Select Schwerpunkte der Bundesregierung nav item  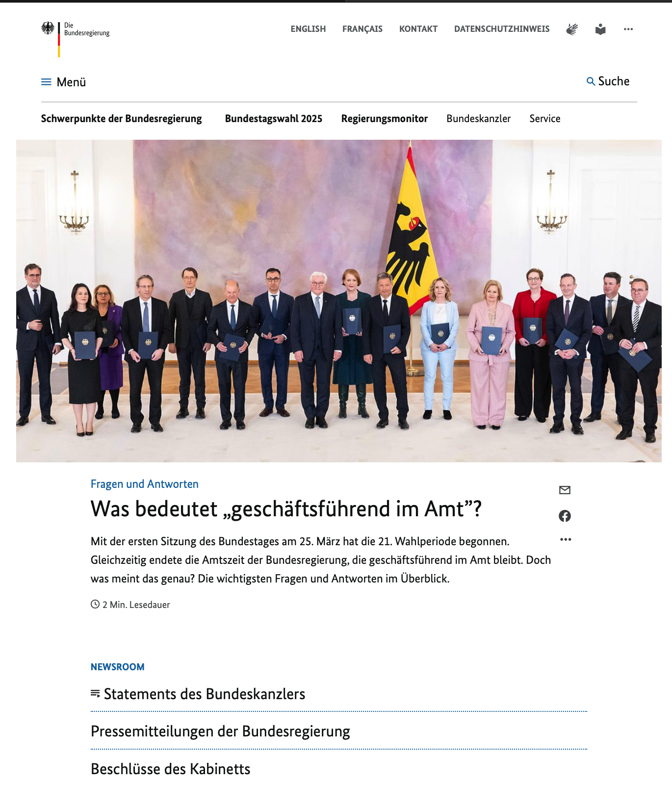[x=121, y=119]
